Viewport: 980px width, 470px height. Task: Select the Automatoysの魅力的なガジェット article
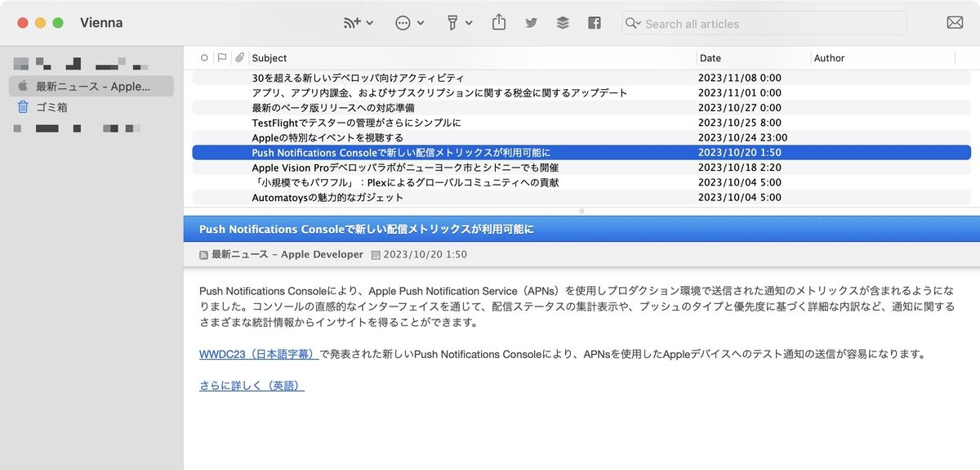(581, 198)
